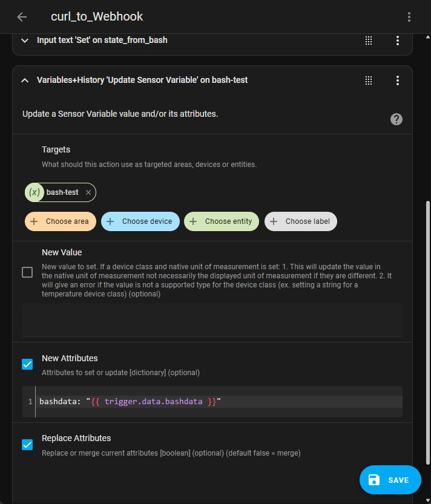Enable the New Value checkbox
This screenshot has width=431, height=504.
27,272
